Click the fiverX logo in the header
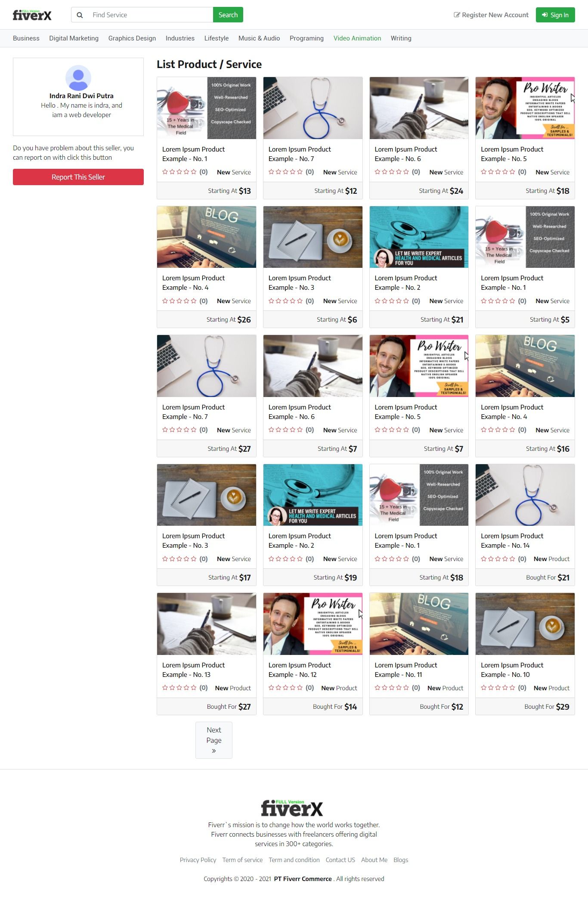Image resolution: width=588 pixels, height=909 pixels. click(32, 15)
